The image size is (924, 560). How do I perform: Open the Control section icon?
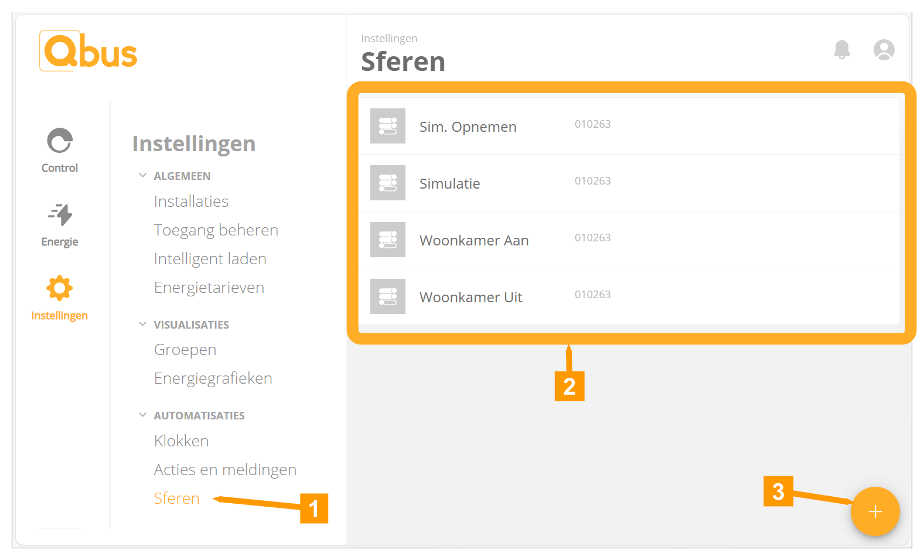[x=60, y=141]
